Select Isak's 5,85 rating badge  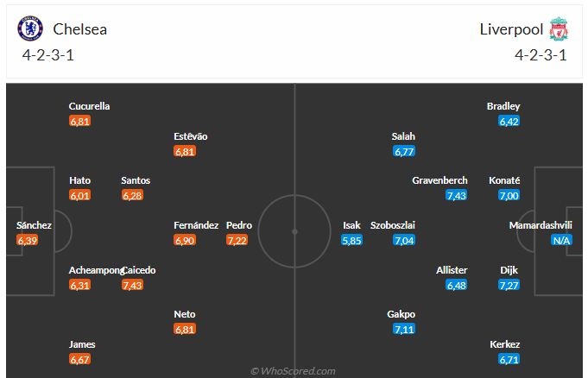[351, 240]
